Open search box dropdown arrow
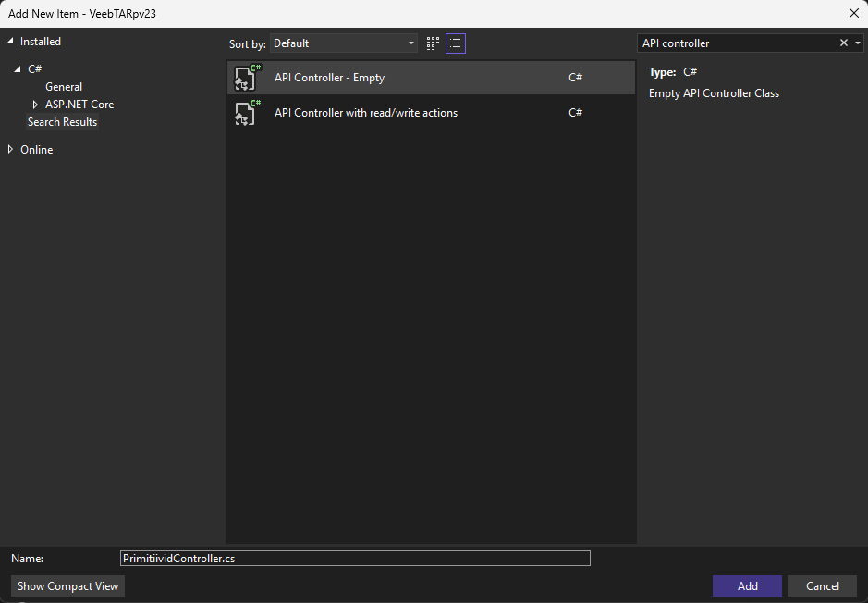 858,43
